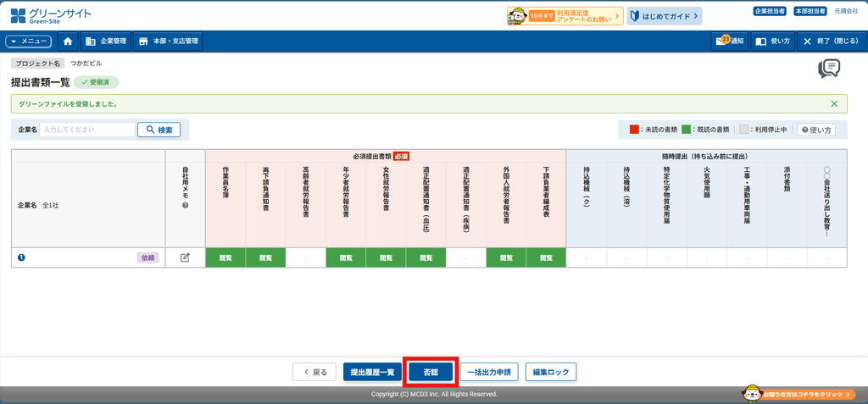This screenshot has width=868, height=404.
Task: Open 閲覧 under 下請負業者編成表
Action: pyautogui.click(x=546, y=257)
